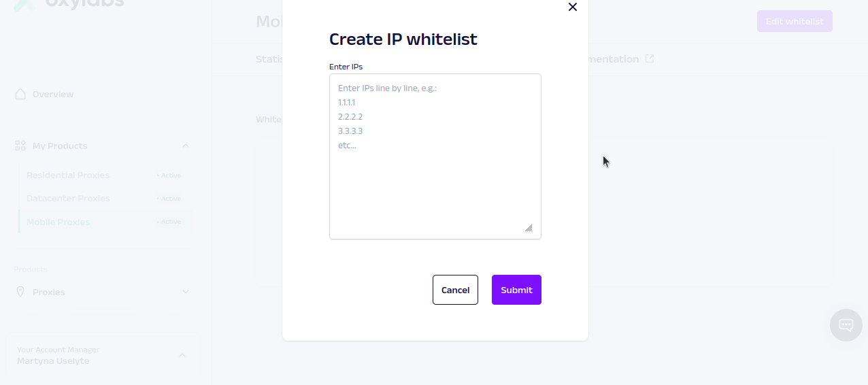Expand the Proxies section chevron
Screen dimensions: 868x385
(186, 292)
